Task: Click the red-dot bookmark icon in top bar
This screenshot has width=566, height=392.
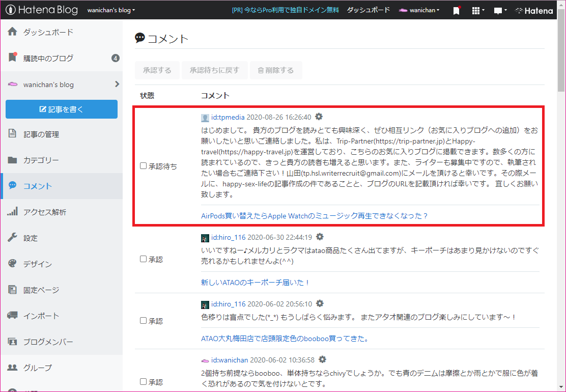Action: (x=457, y=10)
